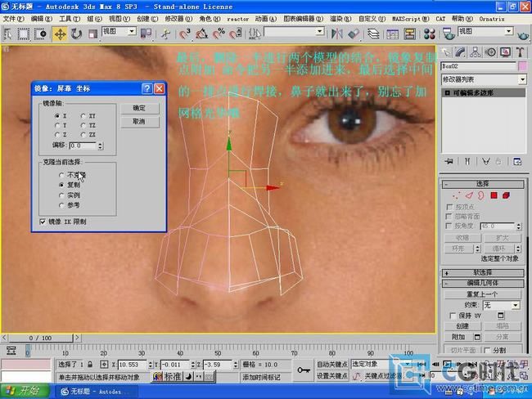532x399 pixels.
Task: Select 实例 (Instance) clone option
Action: (x=61, y=195)
